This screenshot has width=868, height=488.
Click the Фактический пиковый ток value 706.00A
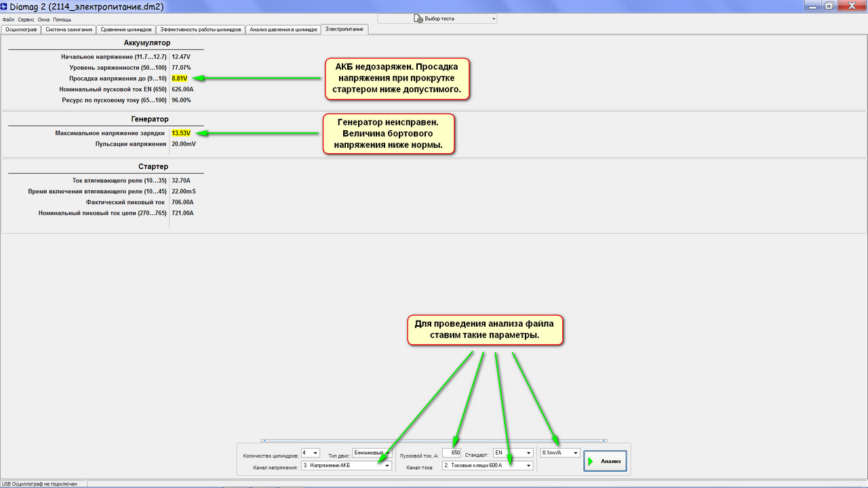182,203
